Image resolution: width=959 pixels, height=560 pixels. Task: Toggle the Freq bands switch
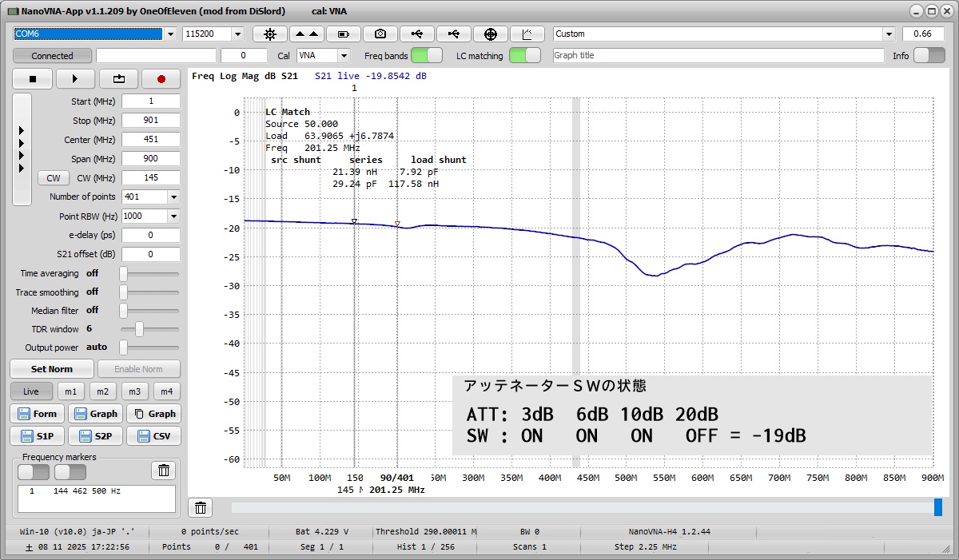click(427, 55)
